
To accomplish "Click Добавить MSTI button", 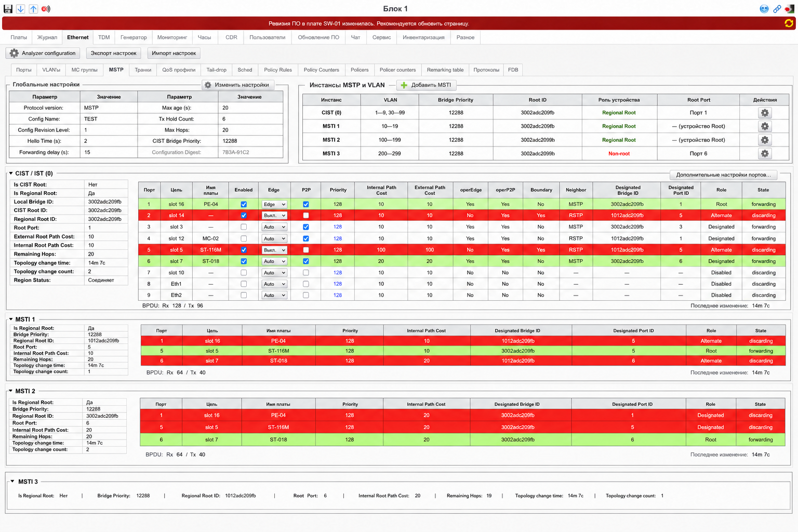I will tap(427, 85).
